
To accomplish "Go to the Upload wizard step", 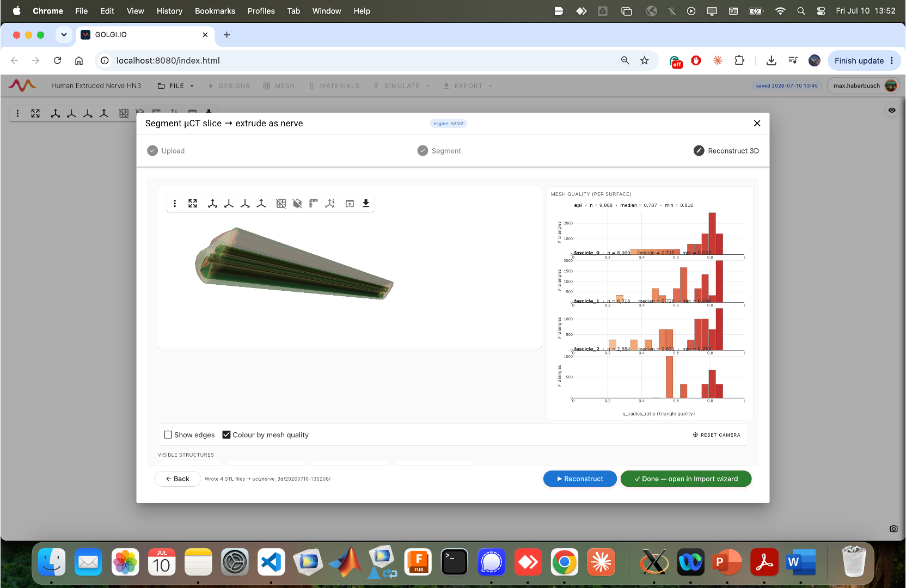I will click(166, 151).
